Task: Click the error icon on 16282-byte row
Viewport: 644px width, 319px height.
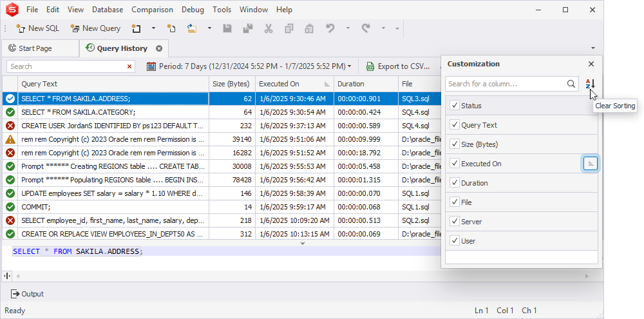Action: point(10,153)
